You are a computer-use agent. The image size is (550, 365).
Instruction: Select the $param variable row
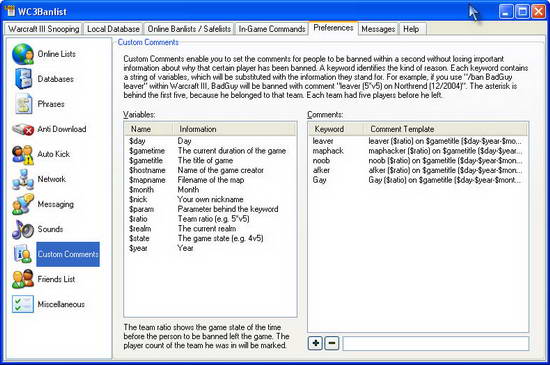click(x=210, y=209)
